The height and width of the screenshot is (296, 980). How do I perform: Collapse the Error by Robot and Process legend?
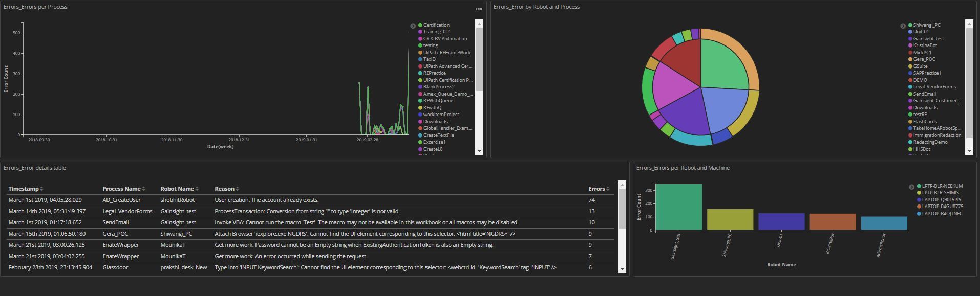pos(903,26)
